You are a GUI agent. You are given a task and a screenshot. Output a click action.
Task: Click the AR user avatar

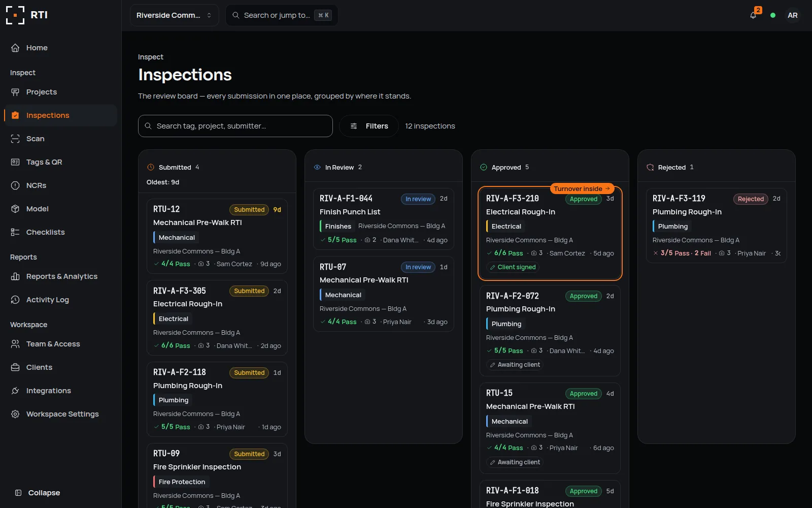(x=792, y=15)
